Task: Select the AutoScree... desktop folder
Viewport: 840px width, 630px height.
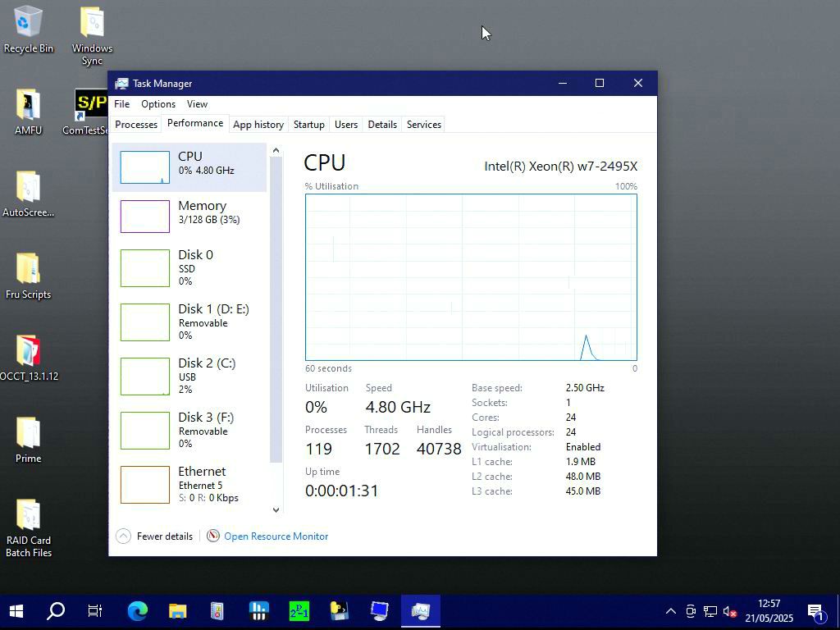Action: tap(28, 194)
